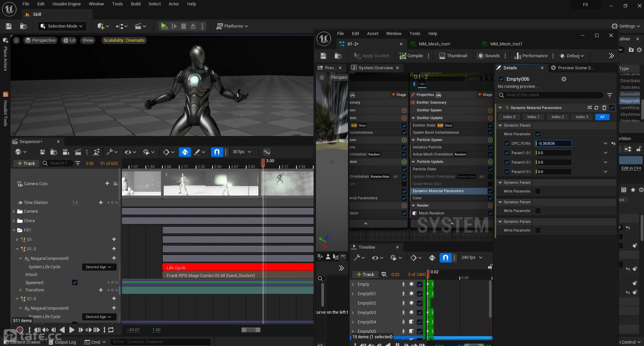Click the Dynamic Material Parameters refresh icon
Image resolution: width=644 pixels, height=346 pixels.
(596, 108)
